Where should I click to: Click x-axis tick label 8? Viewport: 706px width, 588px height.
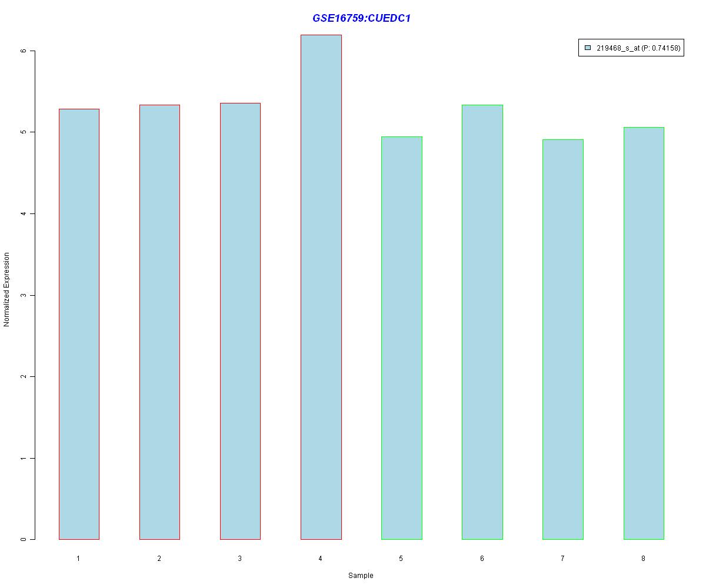[x=643, y=558]
